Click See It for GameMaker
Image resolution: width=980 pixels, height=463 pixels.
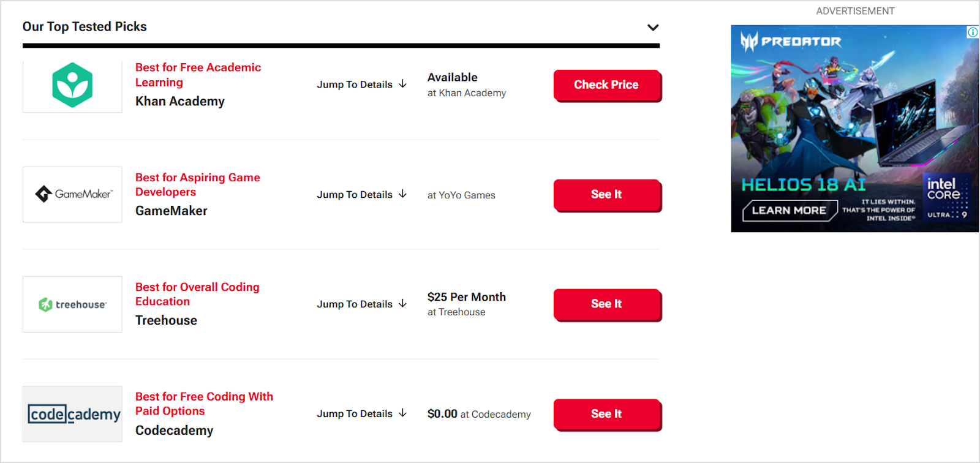pos(606,194)
